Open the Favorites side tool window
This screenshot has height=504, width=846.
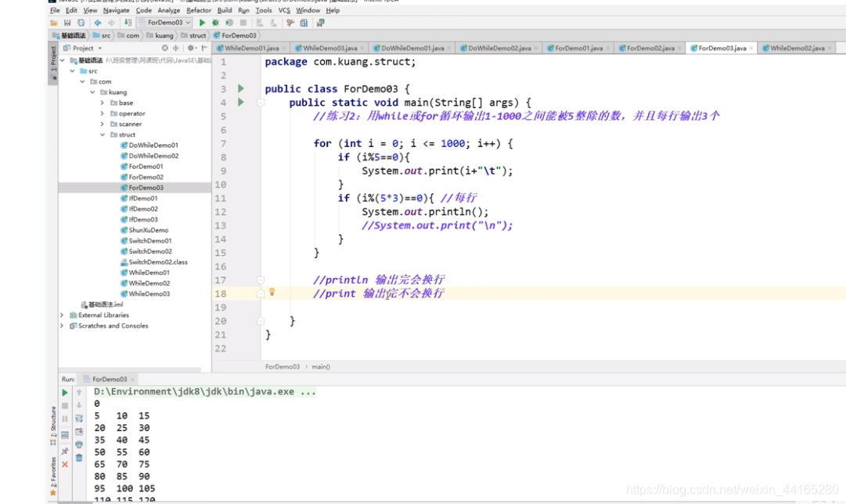pos(53,477)
